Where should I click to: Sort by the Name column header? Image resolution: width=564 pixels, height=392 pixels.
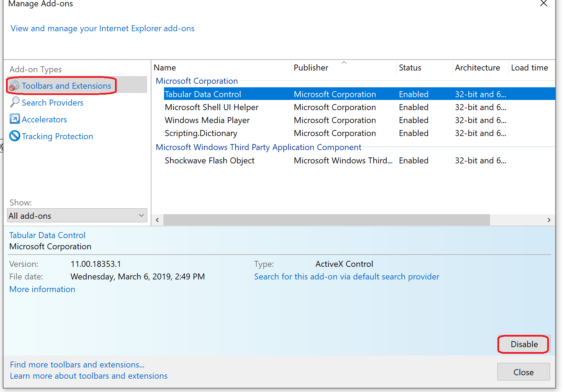(222, 67)
